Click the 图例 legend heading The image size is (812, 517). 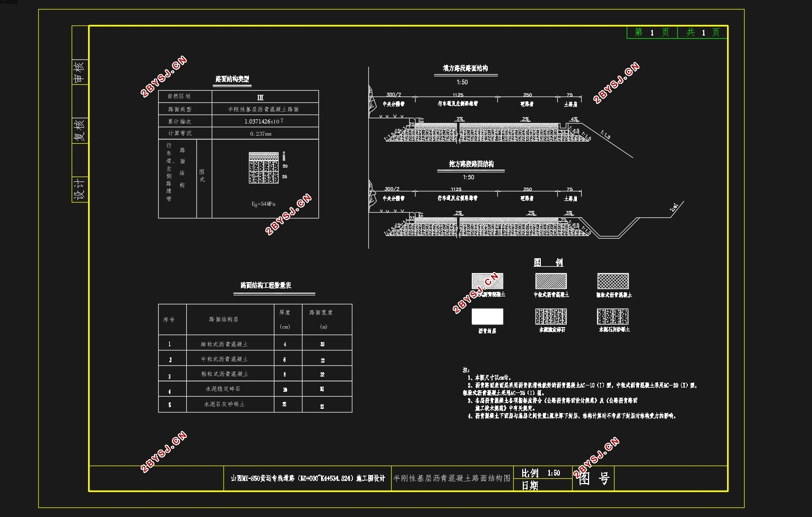(x=548, y=262)
